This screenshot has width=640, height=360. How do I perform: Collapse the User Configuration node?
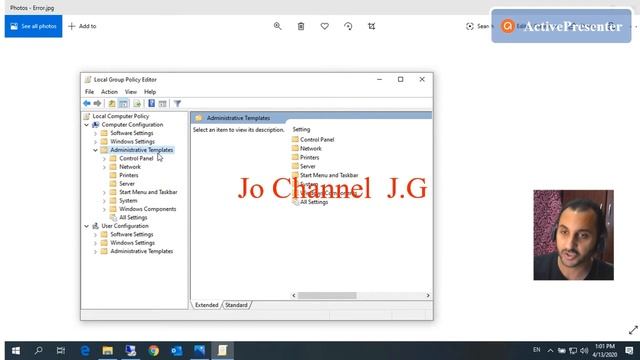[87, 226]
